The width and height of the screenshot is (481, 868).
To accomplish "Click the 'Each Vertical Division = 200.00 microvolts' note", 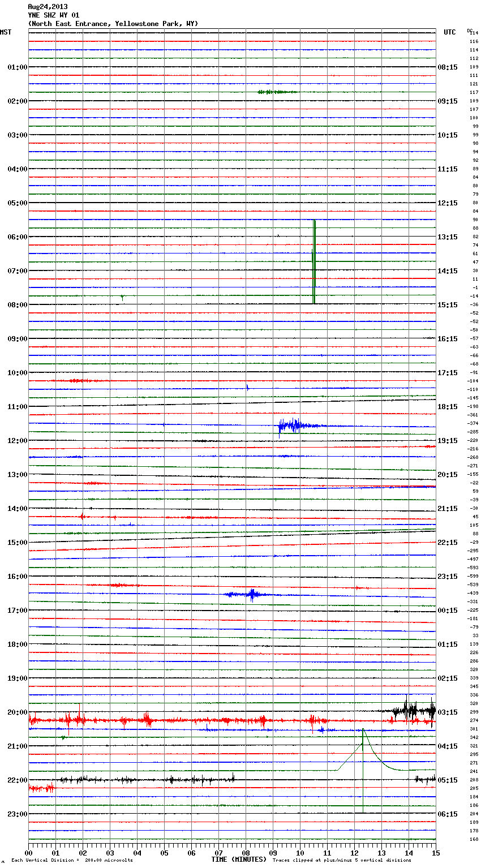I will point(72,861).
